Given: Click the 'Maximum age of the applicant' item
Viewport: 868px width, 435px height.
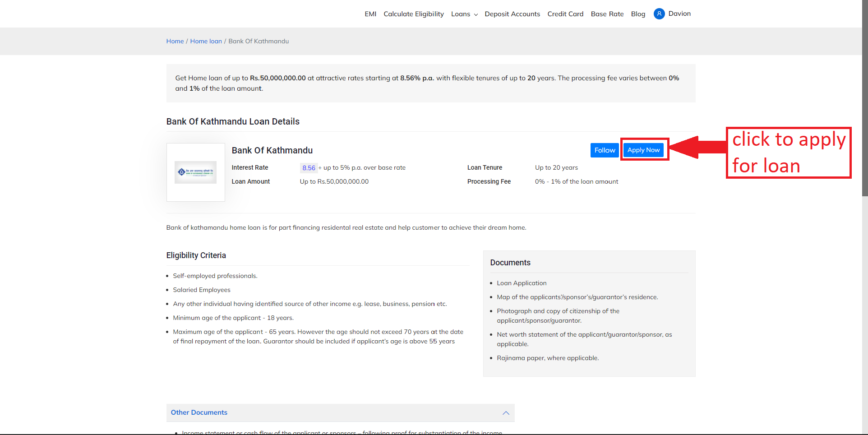Looking at the screenshot, I should [x=318, y=337].
